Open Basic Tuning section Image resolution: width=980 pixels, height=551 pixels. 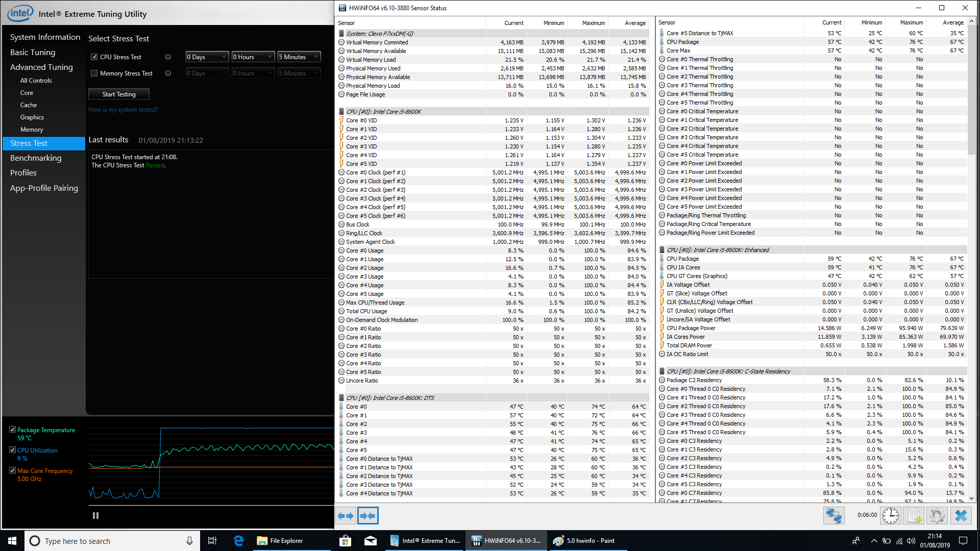pos(33,53)
